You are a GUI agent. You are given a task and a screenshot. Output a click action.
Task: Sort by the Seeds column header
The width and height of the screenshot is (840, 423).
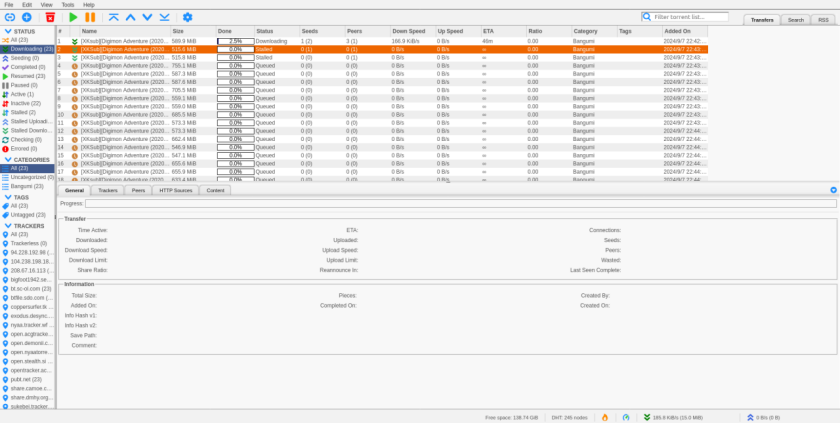tap(322, 31)
